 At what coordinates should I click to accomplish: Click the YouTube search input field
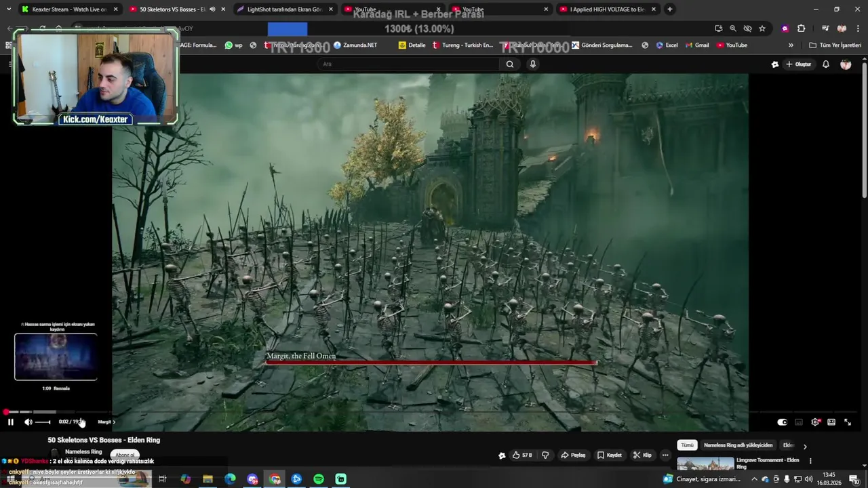coord(409,64)
